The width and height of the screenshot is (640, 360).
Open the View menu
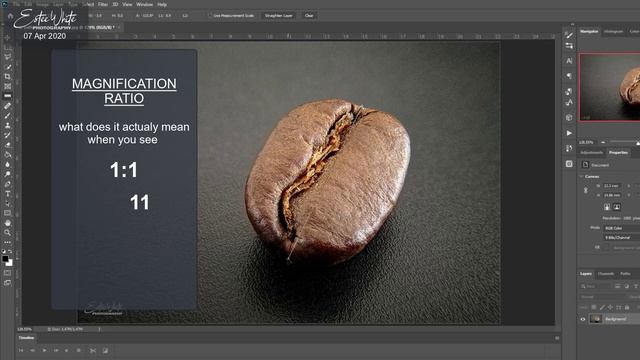coord(127,4)
